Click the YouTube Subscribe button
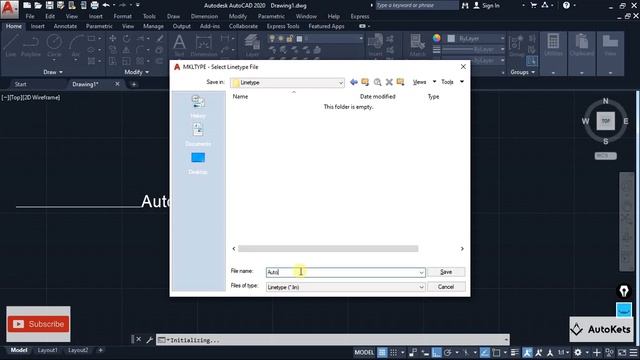 click(x=38, y=324)
